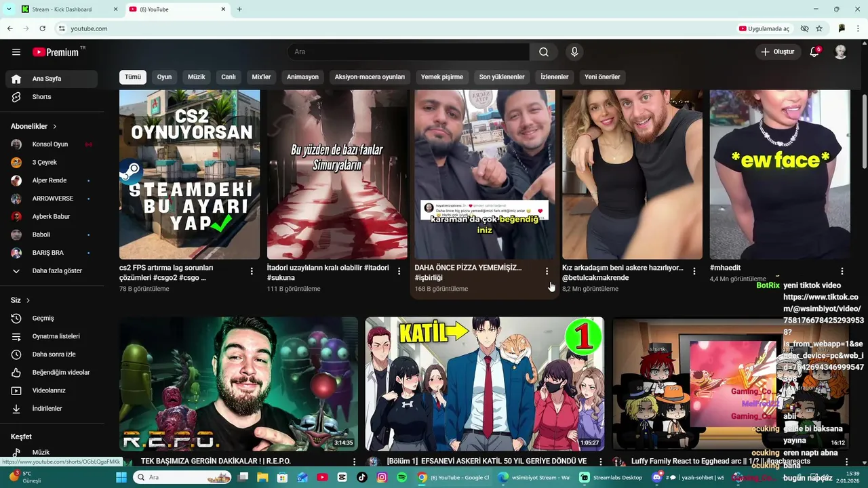The height and width of the screenshot is (488, 868).
Task: Open the #mhaedit short thumbnail
Action: tap(780, 175)
